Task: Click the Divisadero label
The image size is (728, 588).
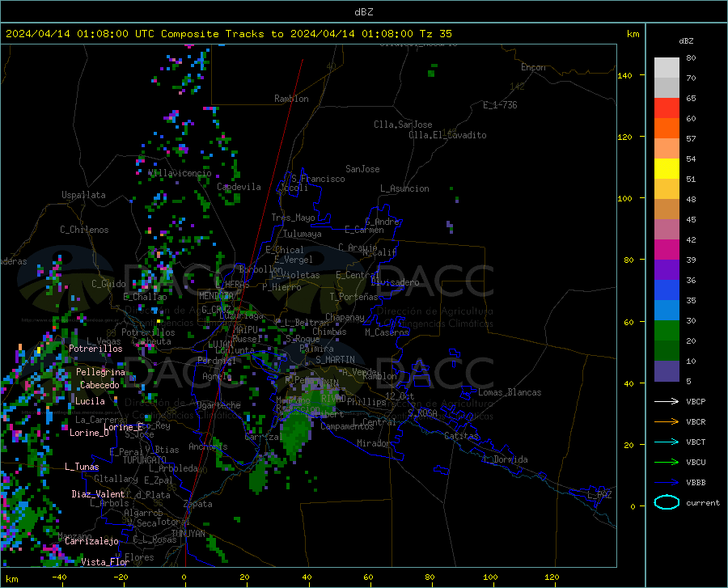Action: coord(395,282)
